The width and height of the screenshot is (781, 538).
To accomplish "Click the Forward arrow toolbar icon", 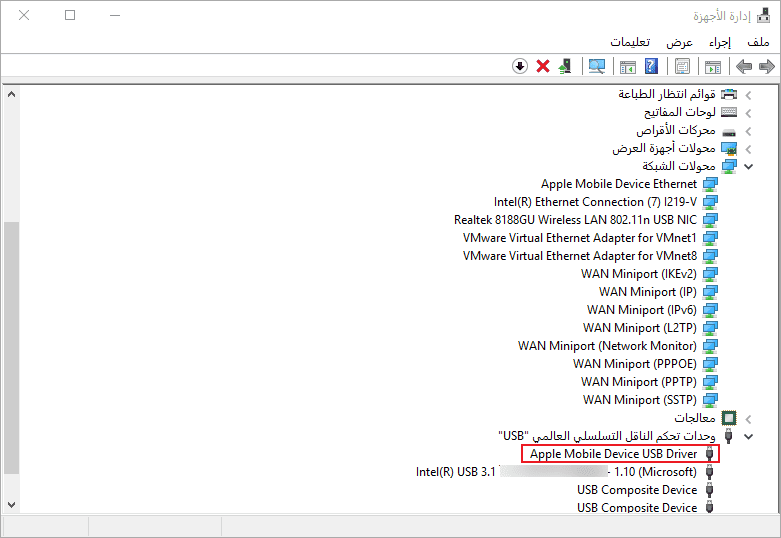I will [x=767, y=66].
